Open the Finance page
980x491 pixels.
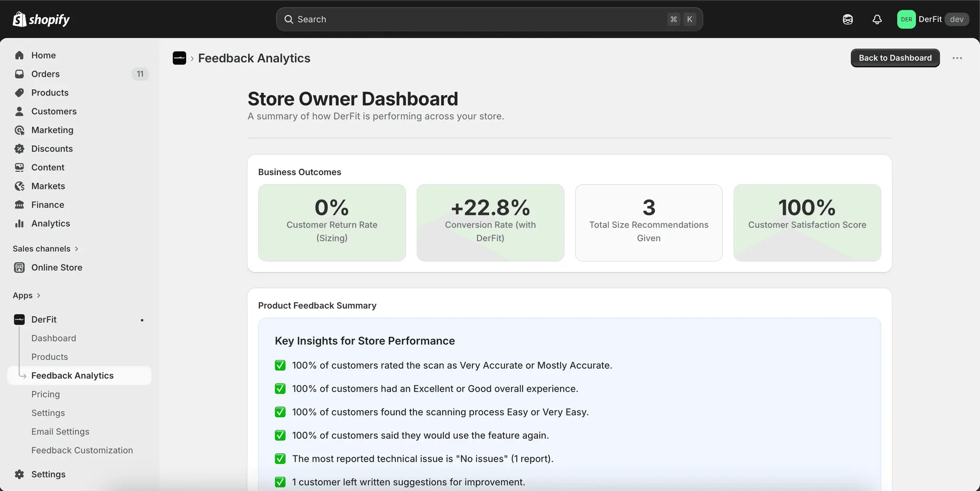coord(79,204)
